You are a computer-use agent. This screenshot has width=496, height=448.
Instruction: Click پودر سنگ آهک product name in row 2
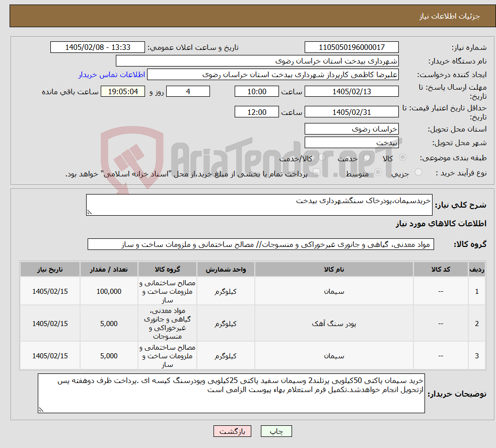(x=334, y=324)
